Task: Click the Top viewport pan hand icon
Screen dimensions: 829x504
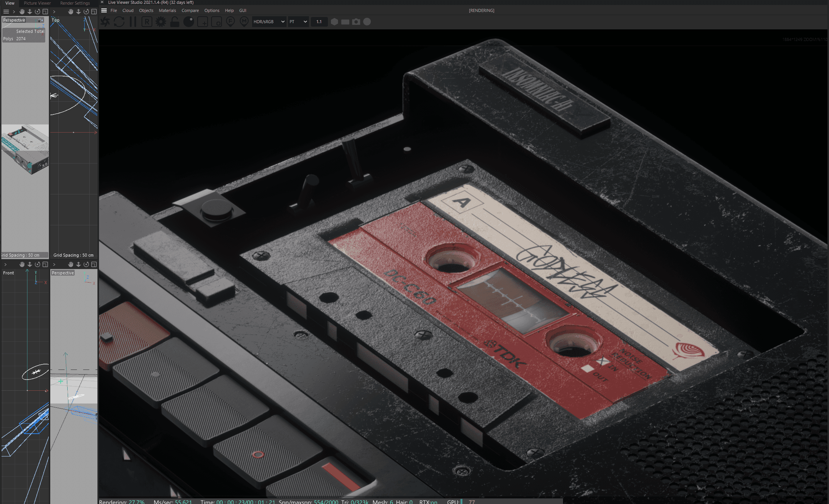Action: point(70,12)
